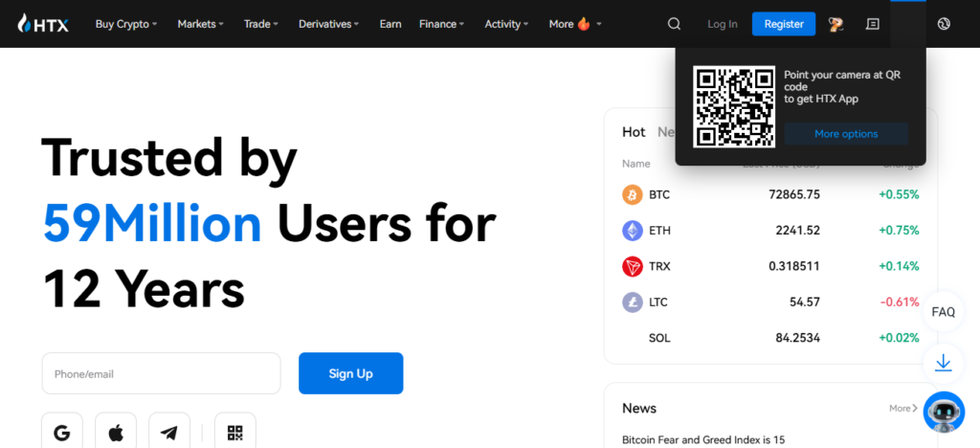Sign up with Apple icon
This screenshot has height=448, width=980.
(116, 433)
